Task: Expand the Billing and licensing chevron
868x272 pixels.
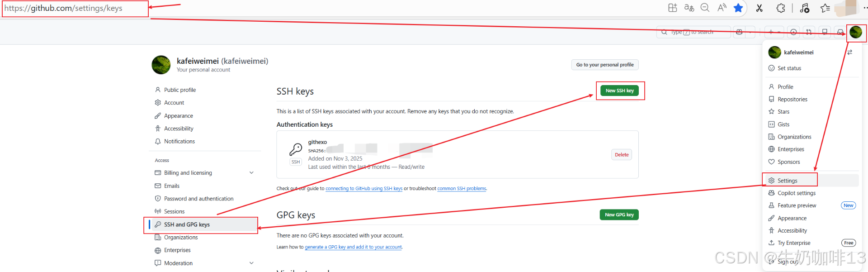Action: [x=252, y=173]
